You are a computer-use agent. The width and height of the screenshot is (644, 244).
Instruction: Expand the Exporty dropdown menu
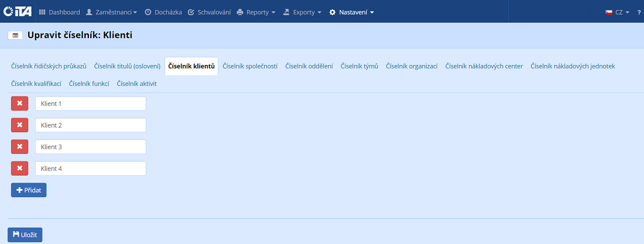(x=302, y=12)
